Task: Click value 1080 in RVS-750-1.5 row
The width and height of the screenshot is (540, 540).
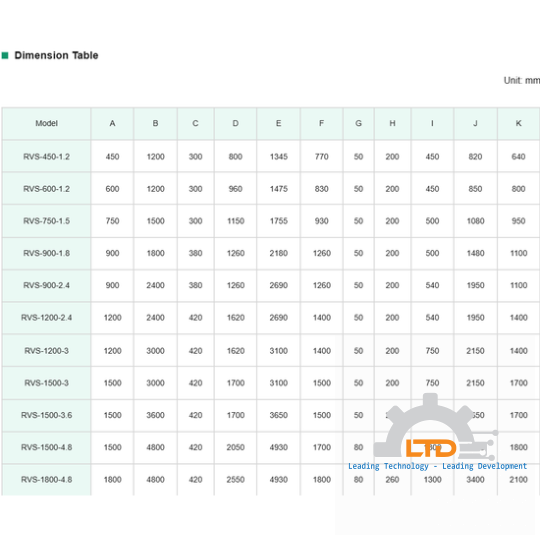Action: [x=475, y=221]
